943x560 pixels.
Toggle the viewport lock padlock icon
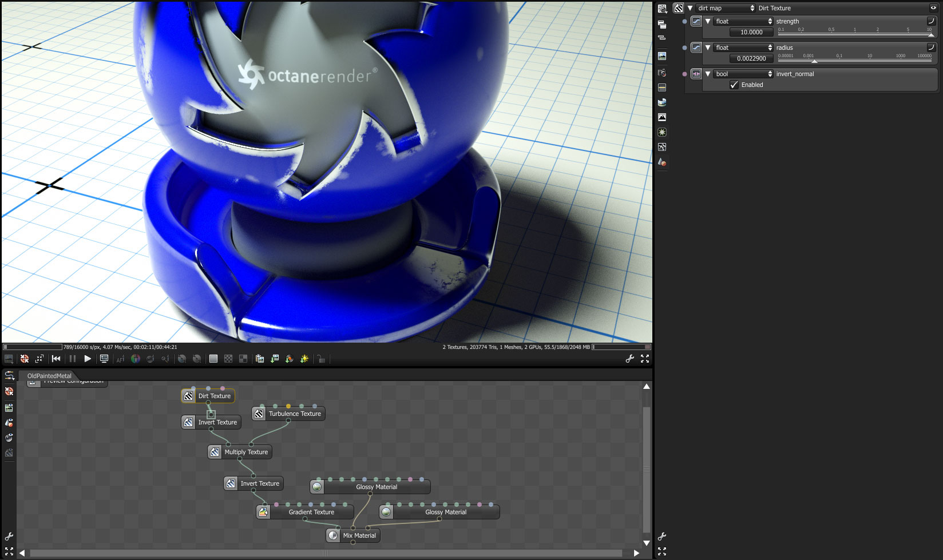(321, 359)
